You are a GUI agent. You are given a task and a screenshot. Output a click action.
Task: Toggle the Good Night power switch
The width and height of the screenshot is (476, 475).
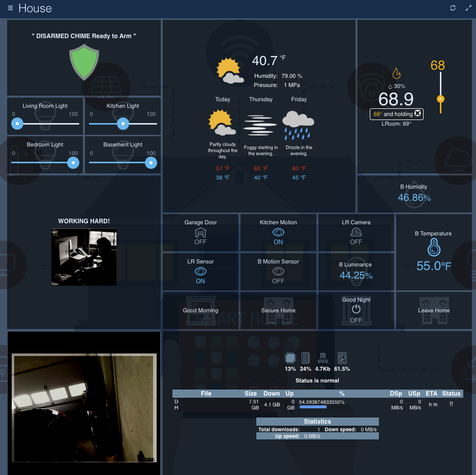pos(356,310)
